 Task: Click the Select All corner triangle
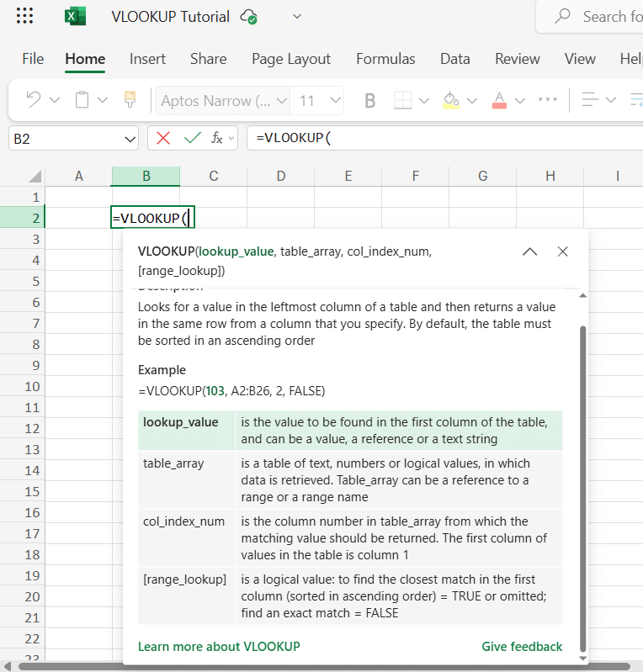35,176
